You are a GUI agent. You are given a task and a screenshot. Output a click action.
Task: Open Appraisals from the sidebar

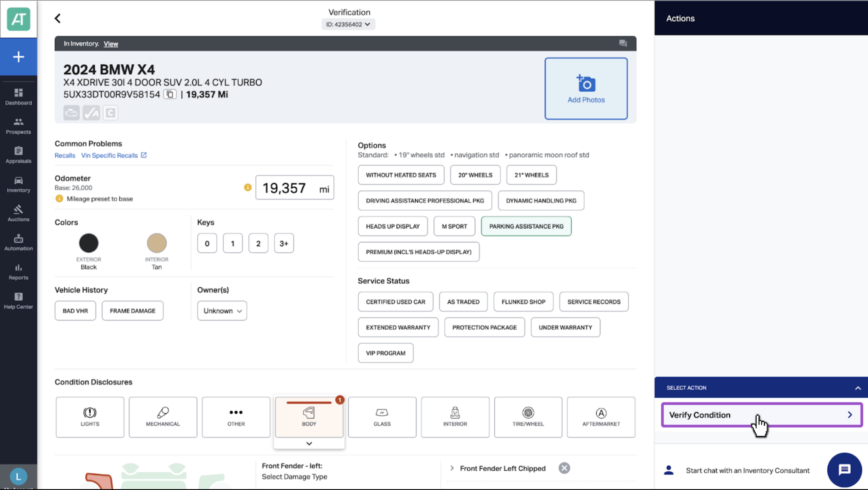tap(18, 155)
